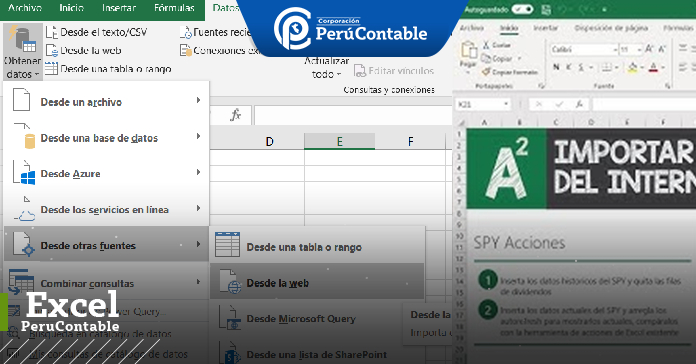
Task: Switch to Insertar tab in right window
Action: 546,28
